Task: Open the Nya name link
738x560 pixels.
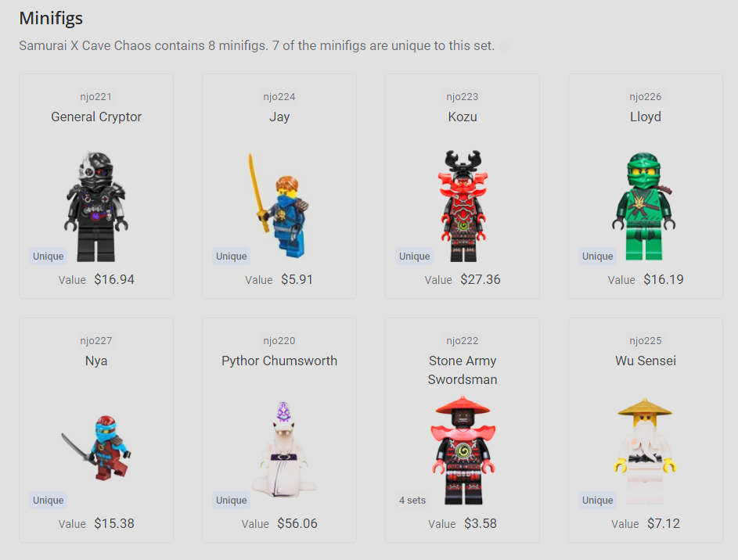Action: point(96,361)
